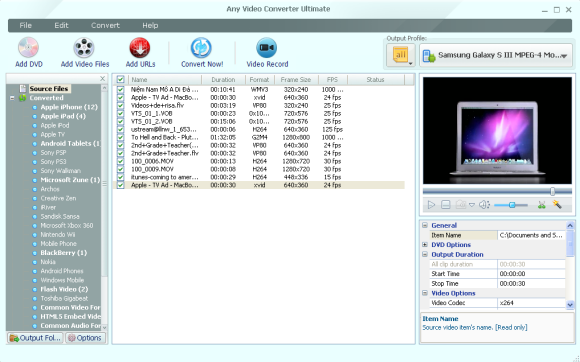This screenshot has width=580, height=362.
Task: Collapse the Output Duration section
Action: tap(425, 254)
